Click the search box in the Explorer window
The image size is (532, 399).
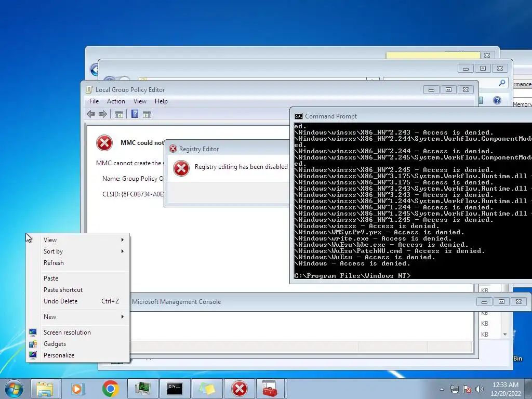tap(445, 83)
